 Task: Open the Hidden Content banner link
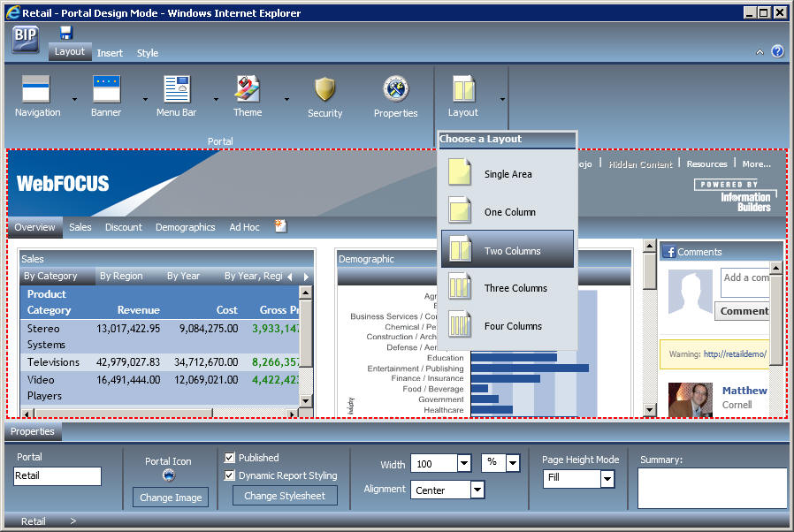[x=640, y=164]
